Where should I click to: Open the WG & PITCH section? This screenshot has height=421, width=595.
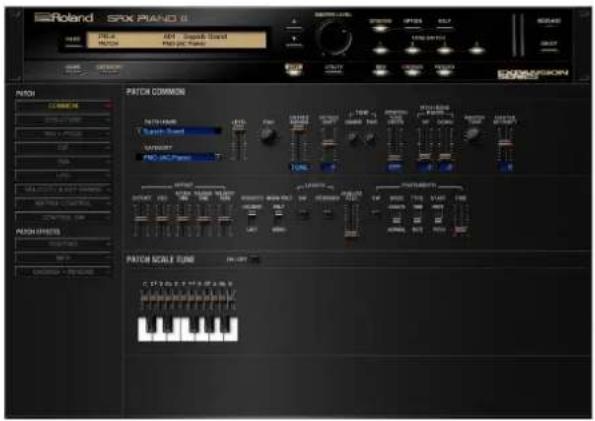click(x=63, y=134)
